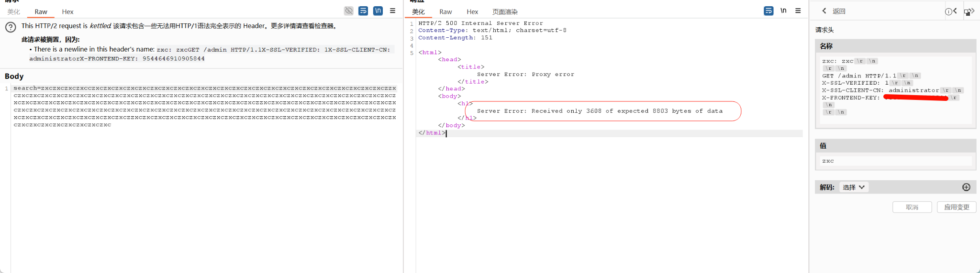Click 'Server Error: Proxy error' title text
Screen dimensions: 980x273
coord(525,74)
